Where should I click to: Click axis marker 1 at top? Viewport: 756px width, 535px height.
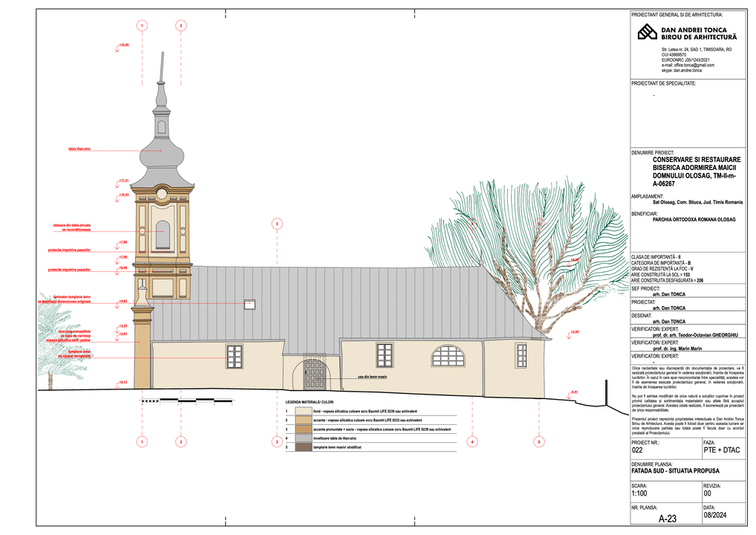point(140,25)
